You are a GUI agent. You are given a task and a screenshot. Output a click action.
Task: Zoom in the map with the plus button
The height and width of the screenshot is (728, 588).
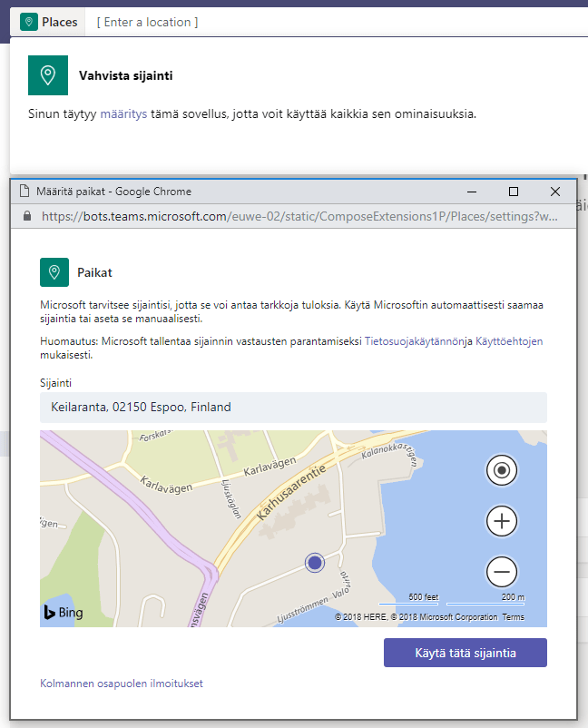[x=502, y=521]
